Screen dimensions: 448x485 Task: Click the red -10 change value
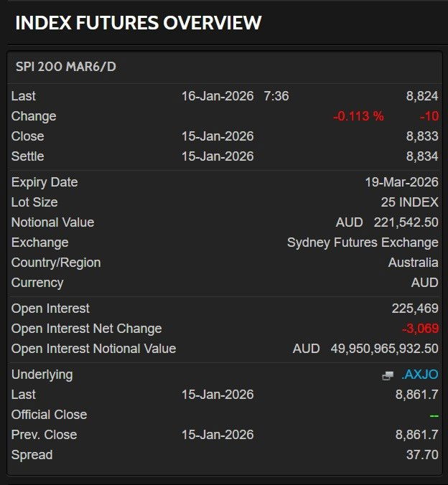pyautogui.click(x=429, y=116)
